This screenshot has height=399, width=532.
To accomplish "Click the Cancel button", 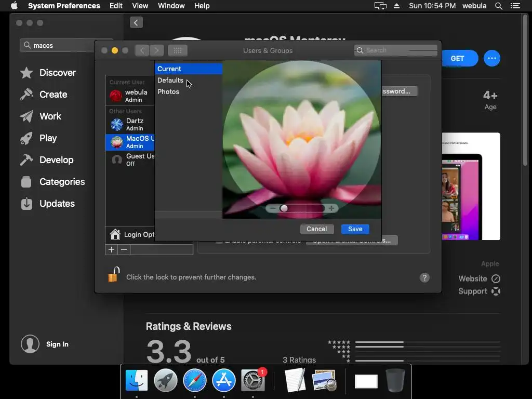I will tap(316, 229).
